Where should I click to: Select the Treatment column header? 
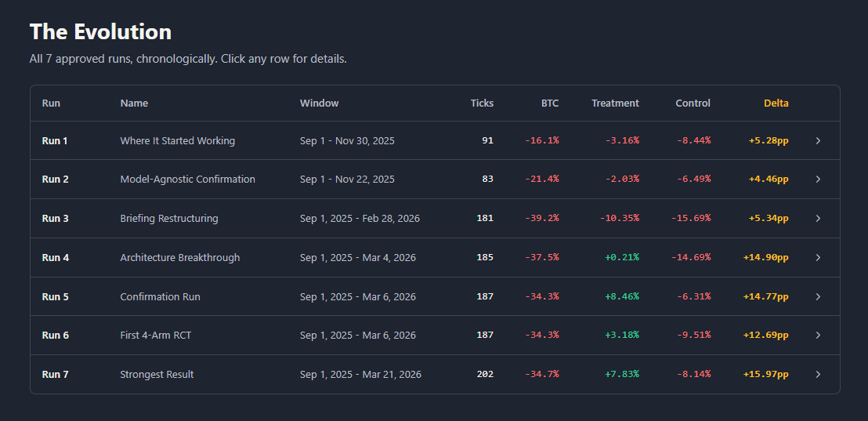(615, 103)
